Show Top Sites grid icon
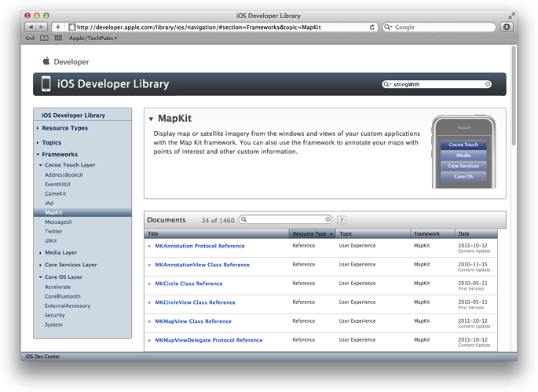The height and width of the screenshot is (392, 538). click(58, 38)
